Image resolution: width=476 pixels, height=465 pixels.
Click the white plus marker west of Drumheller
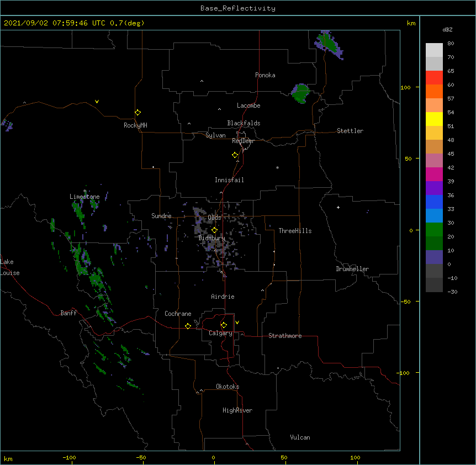point(338,207)
